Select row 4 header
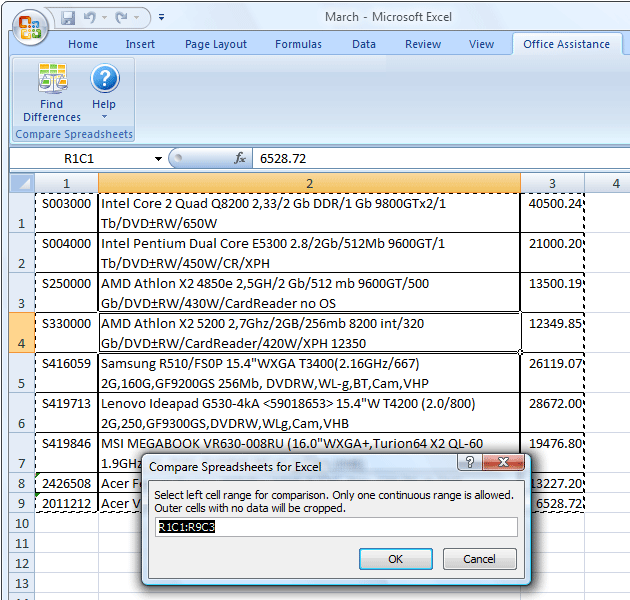630x600 pixels. (x=22, y=333)
